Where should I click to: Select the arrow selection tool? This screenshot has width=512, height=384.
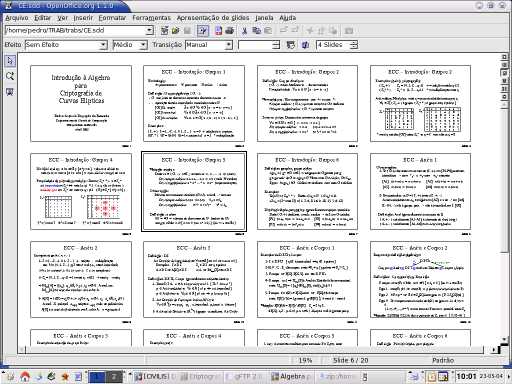click(x=10, y=61)
